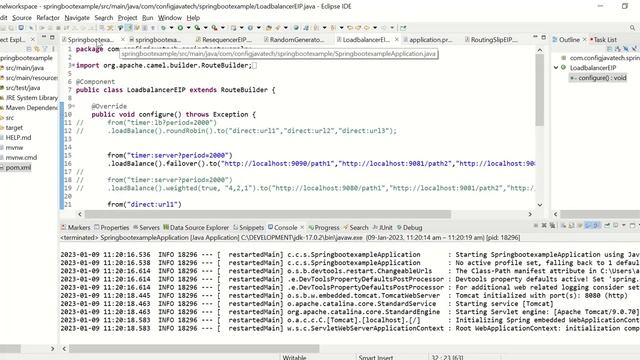
Task: Open the Navigate menu
Action: 77,18
